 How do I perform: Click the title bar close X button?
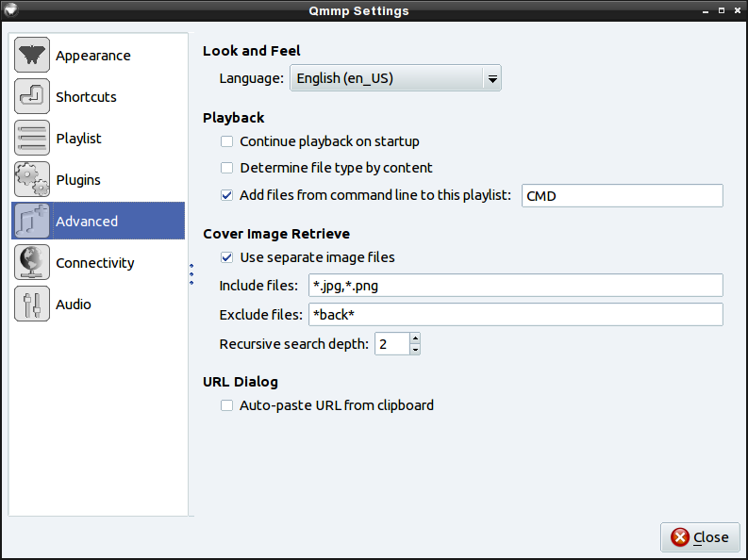coord(737,10)
